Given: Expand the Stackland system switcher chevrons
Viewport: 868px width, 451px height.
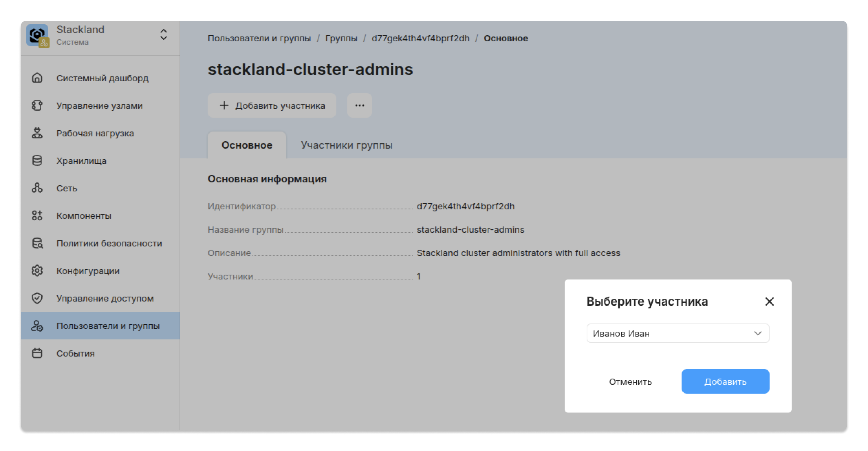Looking at the screenshot, I should pos(163,35).
